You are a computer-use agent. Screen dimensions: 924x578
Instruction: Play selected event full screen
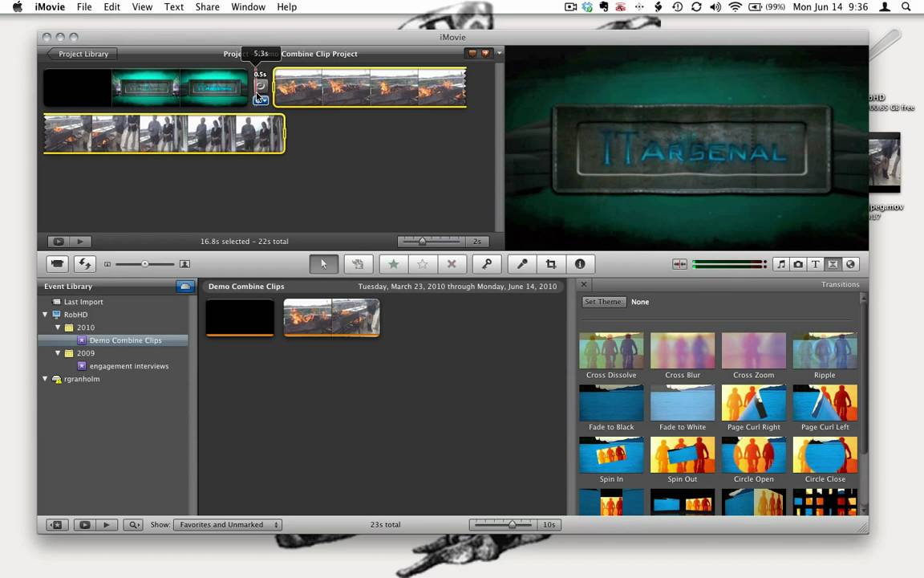coord(85,524)
